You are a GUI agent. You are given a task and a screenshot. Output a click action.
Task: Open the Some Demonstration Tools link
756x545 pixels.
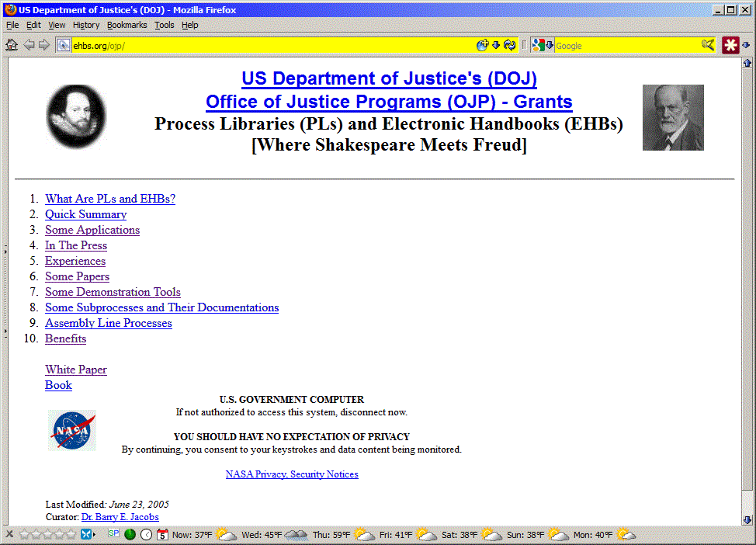pos(113,292)
